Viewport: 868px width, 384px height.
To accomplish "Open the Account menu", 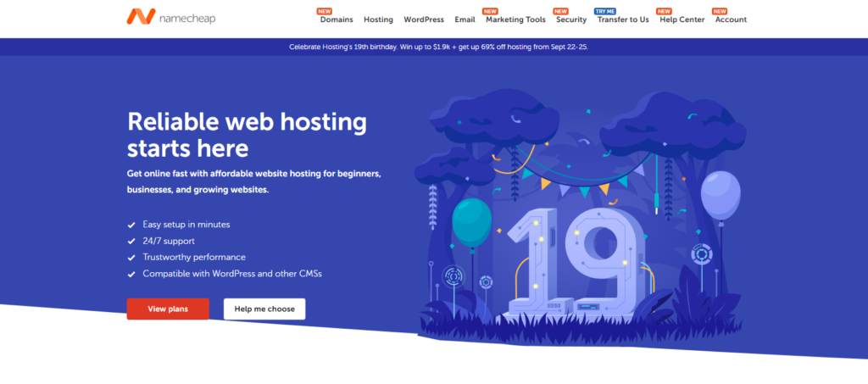I will pyautogui.click(x=731, y=19).
